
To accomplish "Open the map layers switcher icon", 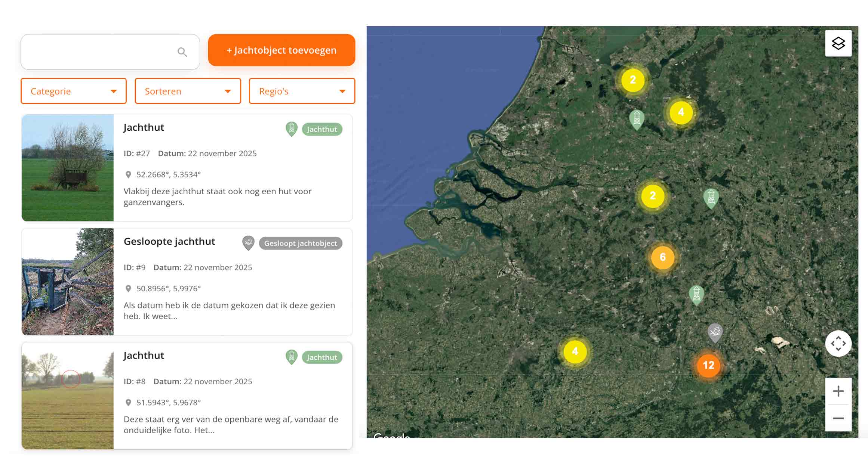I will [838, 43].
